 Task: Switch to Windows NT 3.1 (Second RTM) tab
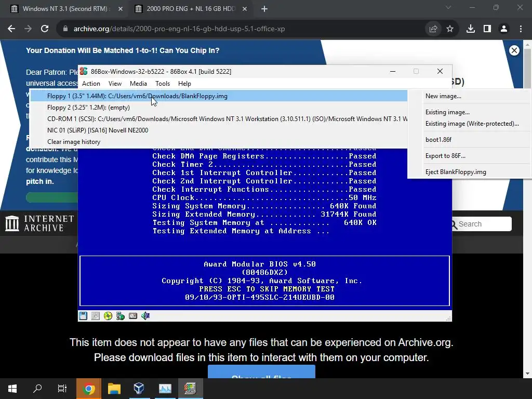64,9
